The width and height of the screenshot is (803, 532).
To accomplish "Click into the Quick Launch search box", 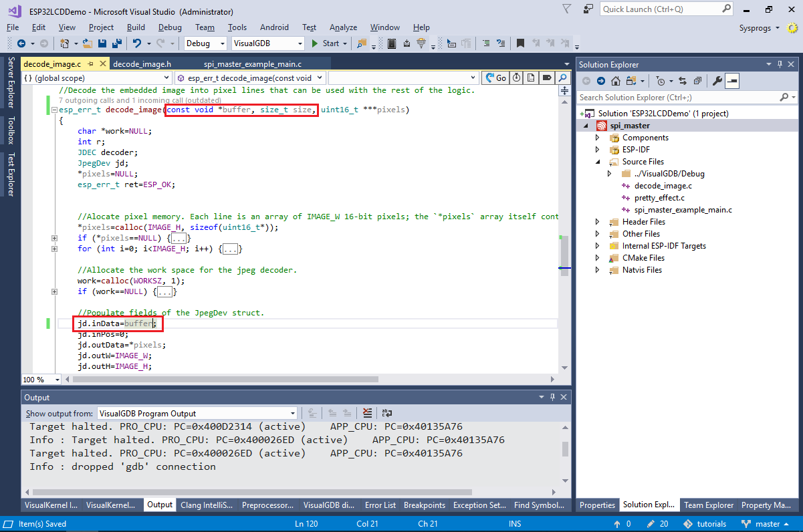I will [667, 9].
